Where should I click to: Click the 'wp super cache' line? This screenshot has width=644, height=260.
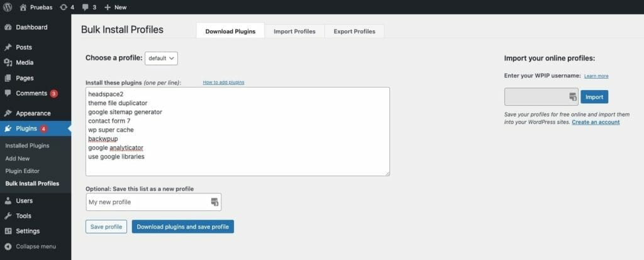(111, 130)
